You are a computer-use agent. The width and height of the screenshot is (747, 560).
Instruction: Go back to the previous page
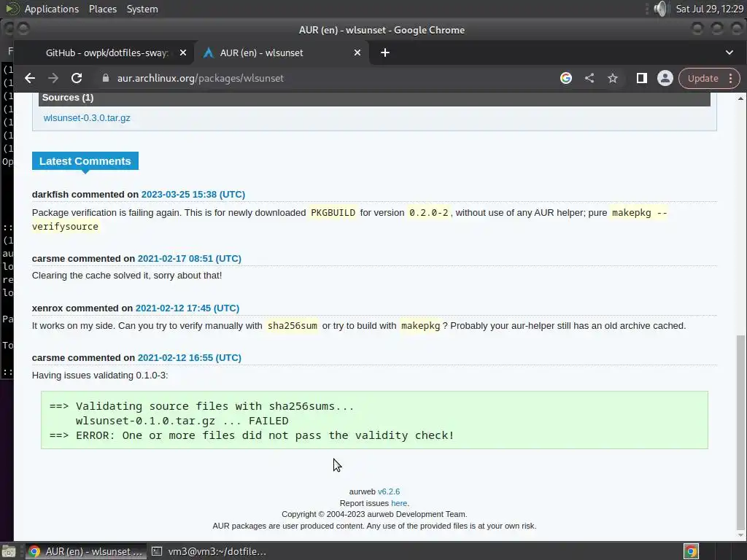click(x=29, y=78)
